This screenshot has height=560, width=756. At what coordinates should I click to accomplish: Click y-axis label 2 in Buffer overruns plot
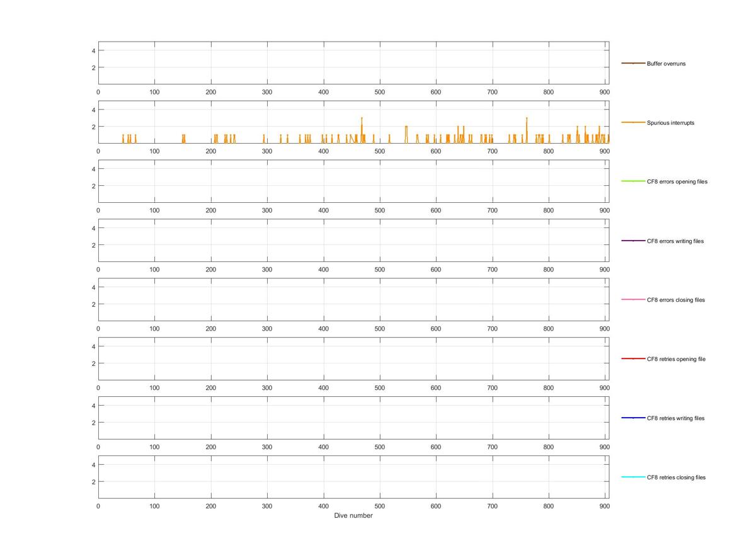(93, 67)
